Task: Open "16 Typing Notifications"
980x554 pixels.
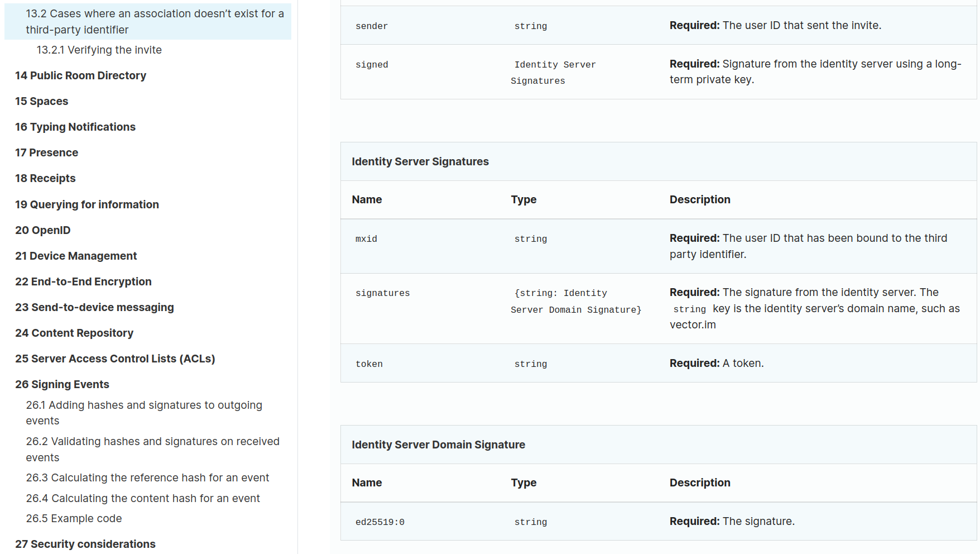Action: point(75,127)
